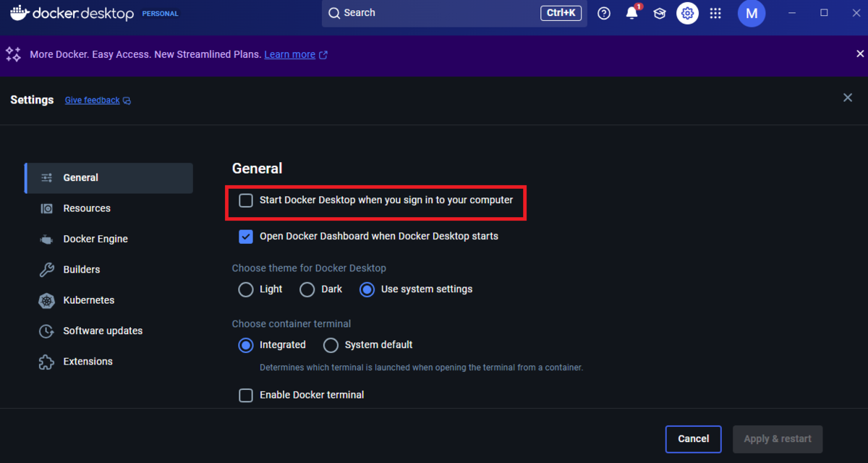This screenshot has height=463, width=868.
Task: Click the Cancel button
Action: tap(694, 439)
